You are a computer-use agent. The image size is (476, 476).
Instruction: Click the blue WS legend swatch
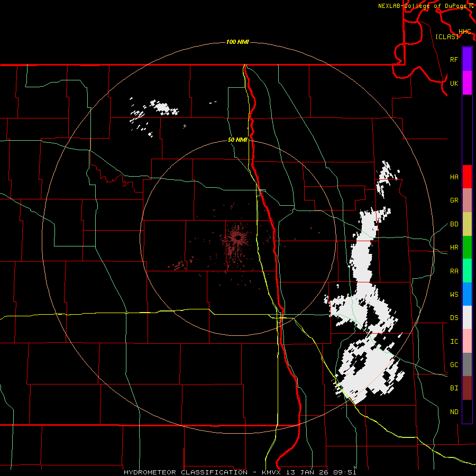pos(467,294)
